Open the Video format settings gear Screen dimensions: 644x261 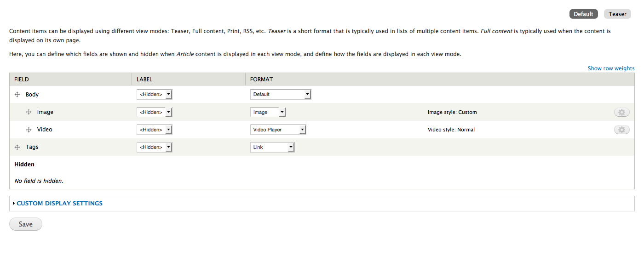point(621,130)
